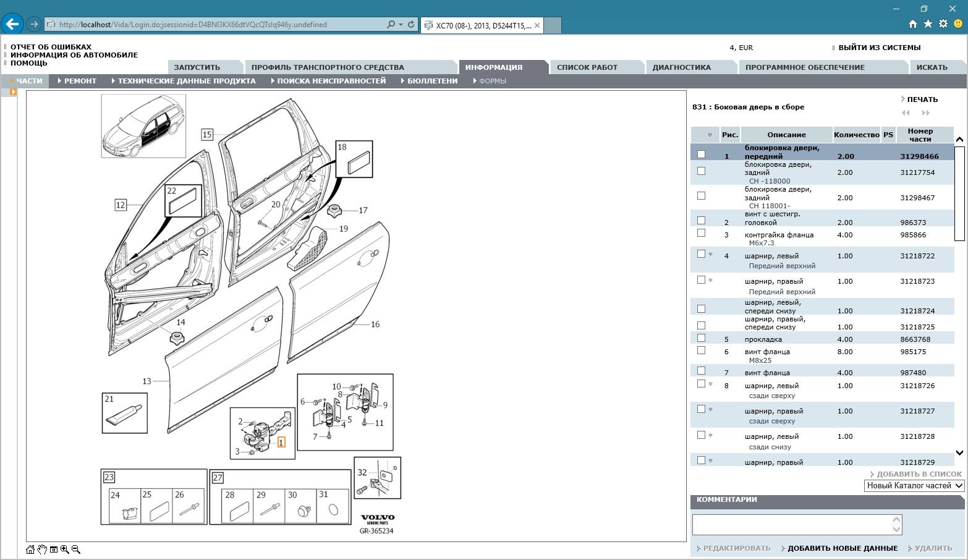This screenshot has height=560, width=968.
Task: Click the zoom out magnifier icon
Action: (x=76, y=549)
